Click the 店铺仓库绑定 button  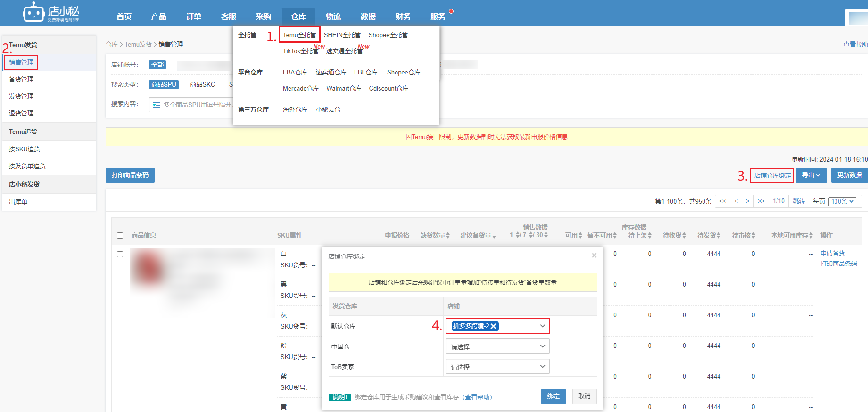tap(772, 175)
